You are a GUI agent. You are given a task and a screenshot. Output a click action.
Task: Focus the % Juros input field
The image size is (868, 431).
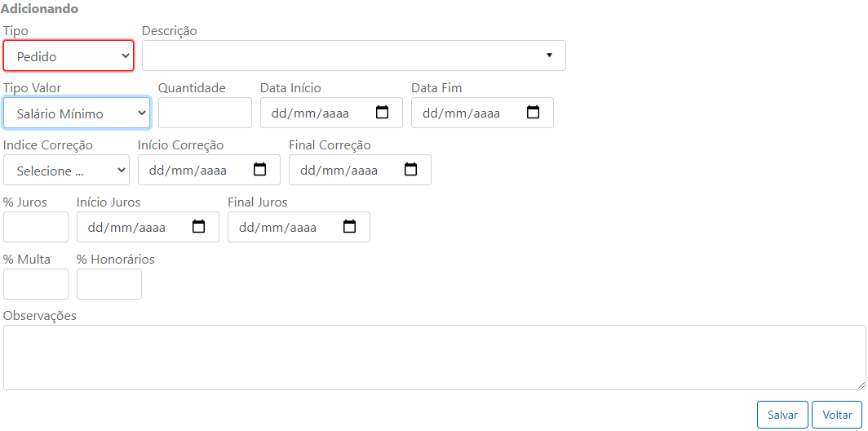pos(36,227)
